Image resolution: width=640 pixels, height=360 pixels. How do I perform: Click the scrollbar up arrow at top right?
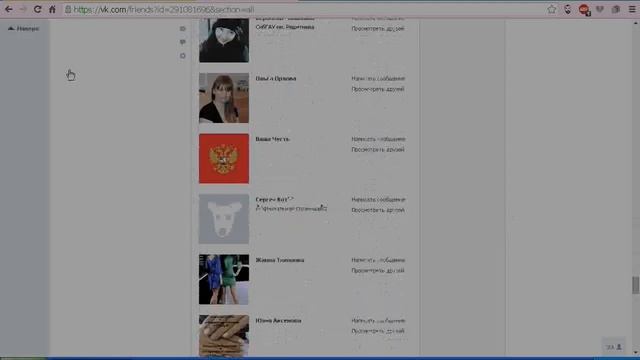tap(636, 23)
